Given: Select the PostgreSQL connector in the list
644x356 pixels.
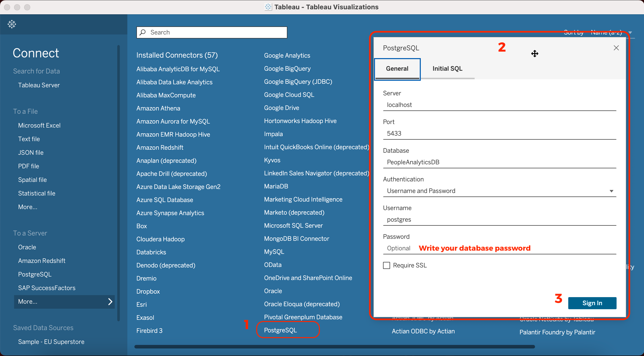Looking at the screenshot, I should pos(280,330).
